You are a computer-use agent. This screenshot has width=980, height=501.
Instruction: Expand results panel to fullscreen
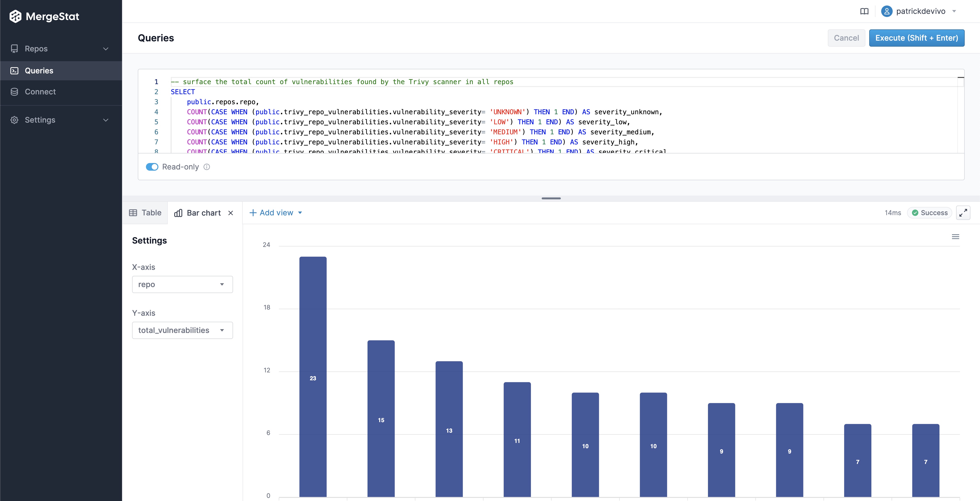click(963, 213)
